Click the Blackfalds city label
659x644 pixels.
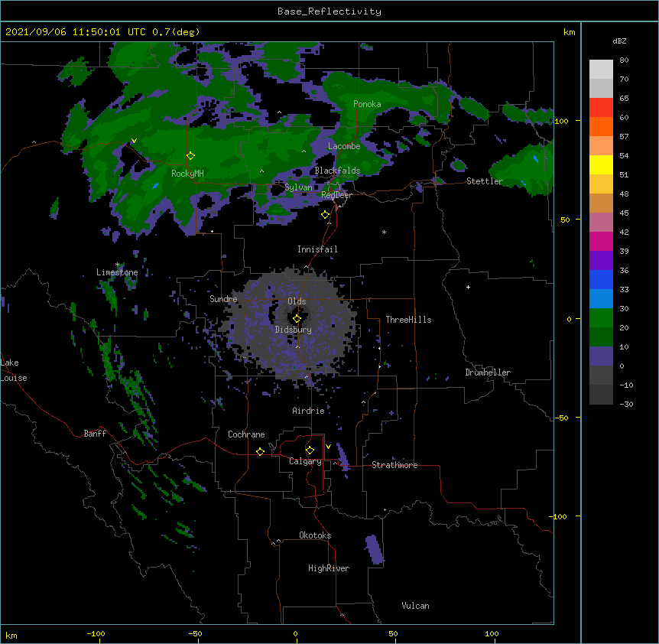(337, 171)
